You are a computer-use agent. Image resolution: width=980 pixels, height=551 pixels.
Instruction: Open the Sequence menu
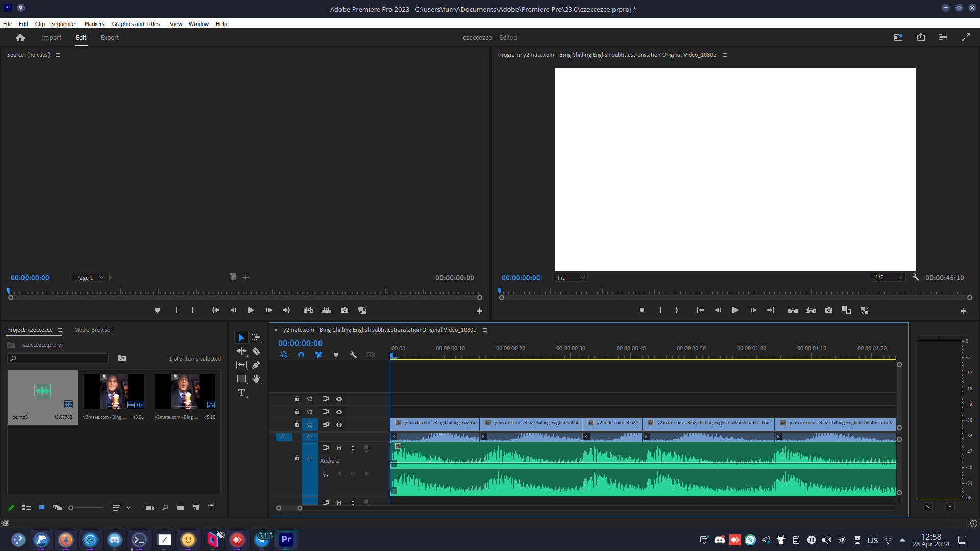(63, 24)
